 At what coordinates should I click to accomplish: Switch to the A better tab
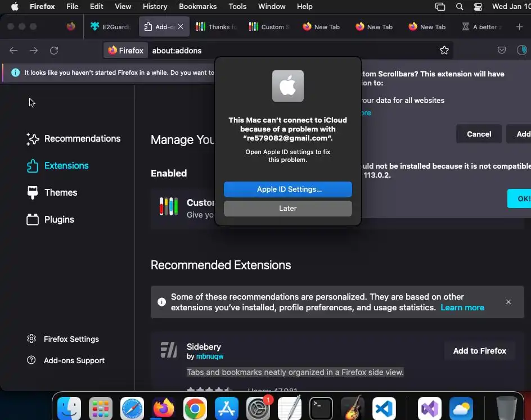click(482, 27)
